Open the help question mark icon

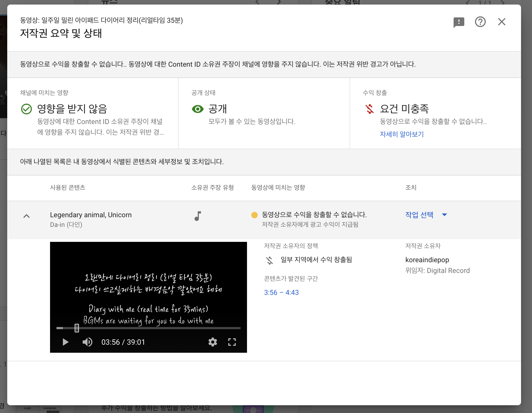point(480,22)
